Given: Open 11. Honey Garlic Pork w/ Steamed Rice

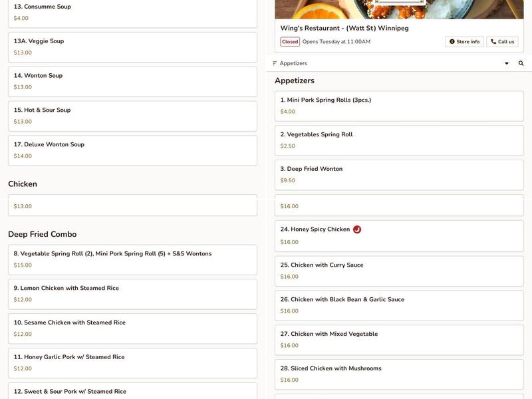Looking at the screenshot, I should pyautogui.click(x=132, y=363).
